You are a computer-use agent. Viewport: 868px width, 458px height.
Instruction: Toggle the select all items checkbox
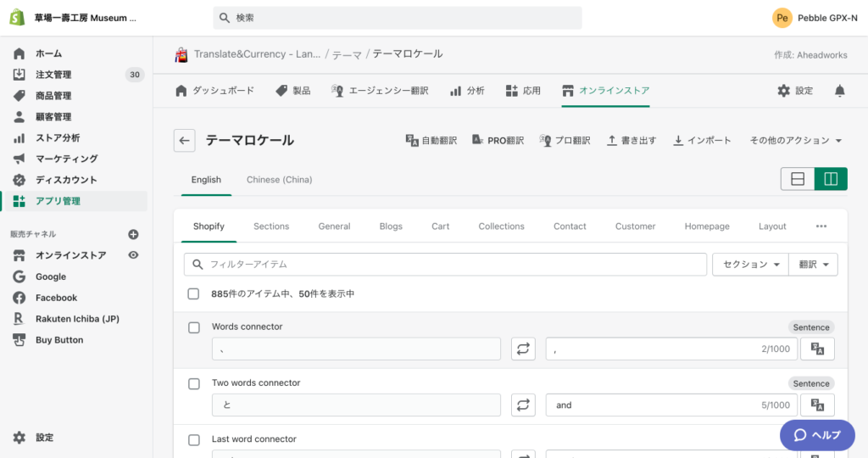tap(194, 293)
